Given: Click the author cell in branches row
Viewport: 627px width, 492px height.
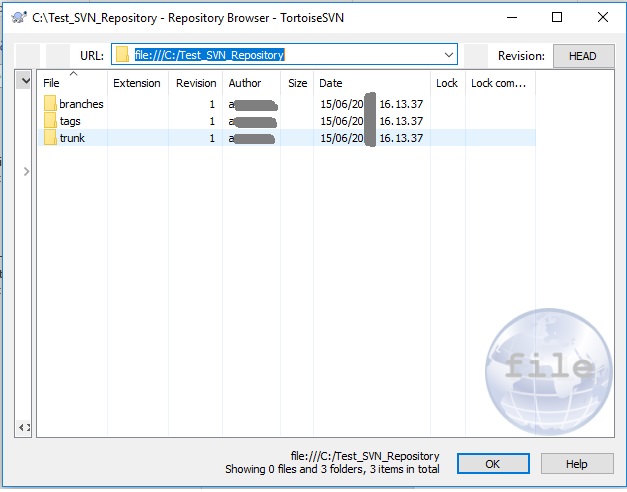Looking at the screenshot, I should [x=253, y=105].
